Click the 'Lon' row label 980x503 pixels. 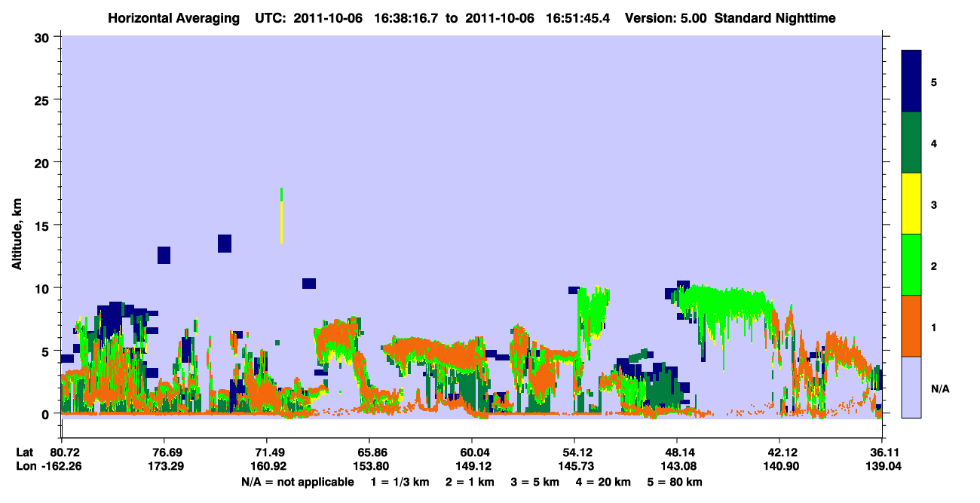[x=26, y=467]
